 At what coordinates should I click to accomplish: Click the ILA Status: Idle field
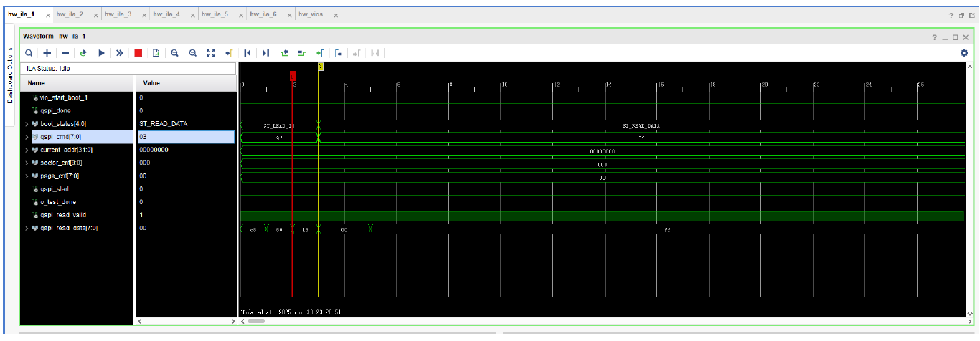(x=128, y=69)
